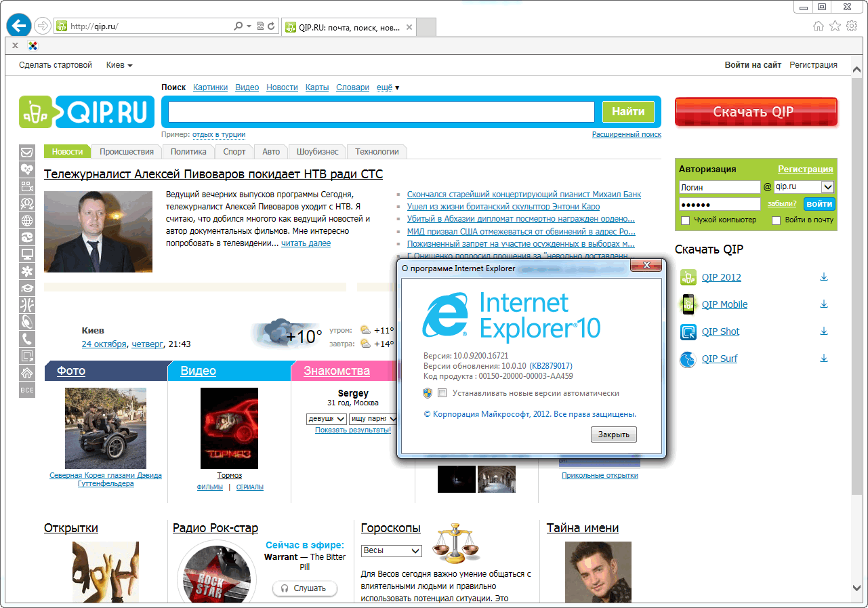
Task: Switch to the Происшествия news tab
Action: [x=127, y=152]
